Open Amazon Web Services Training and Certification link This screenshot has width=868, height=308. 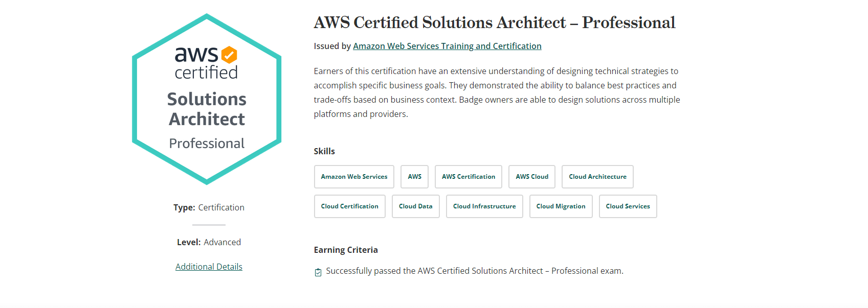point(447,46)
